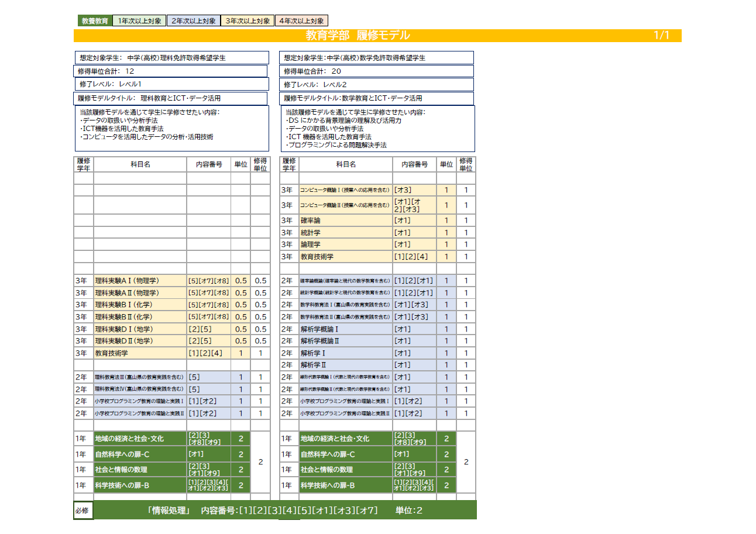Viewport: 756px width, 534px height.
Task: Select the 解析学概論Ⅱ course cell
Action: [346, 341]
